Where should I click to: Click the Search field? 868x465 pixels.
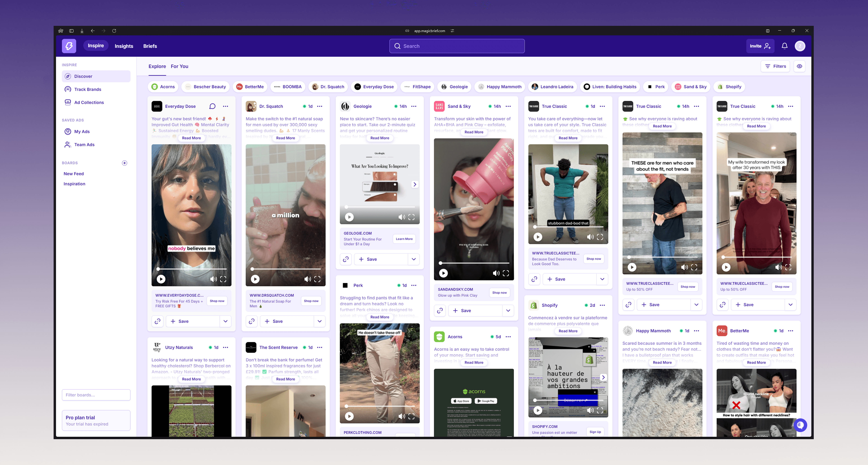457,46
